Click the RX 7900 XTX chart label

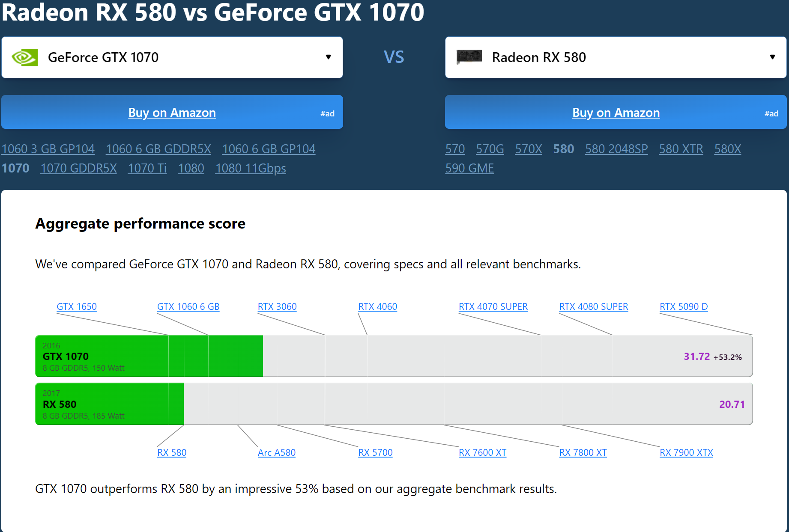686,453
